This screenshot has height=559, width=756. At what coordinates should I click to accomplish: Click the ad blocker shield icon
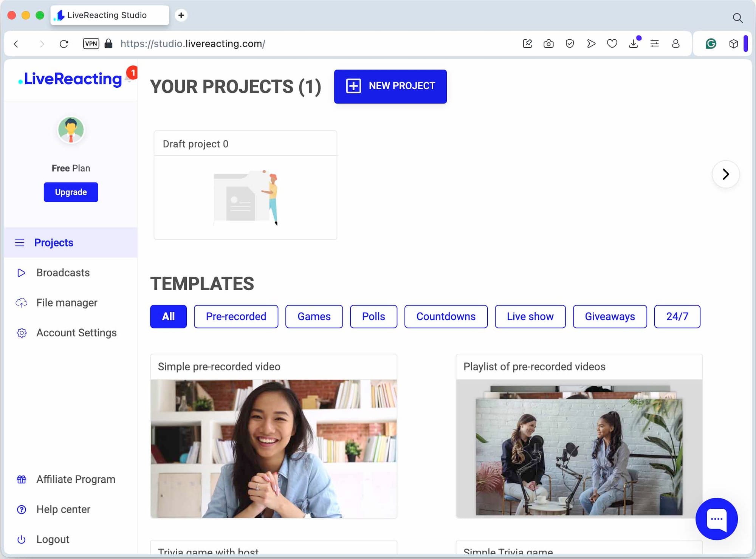(x=570, y=44)
